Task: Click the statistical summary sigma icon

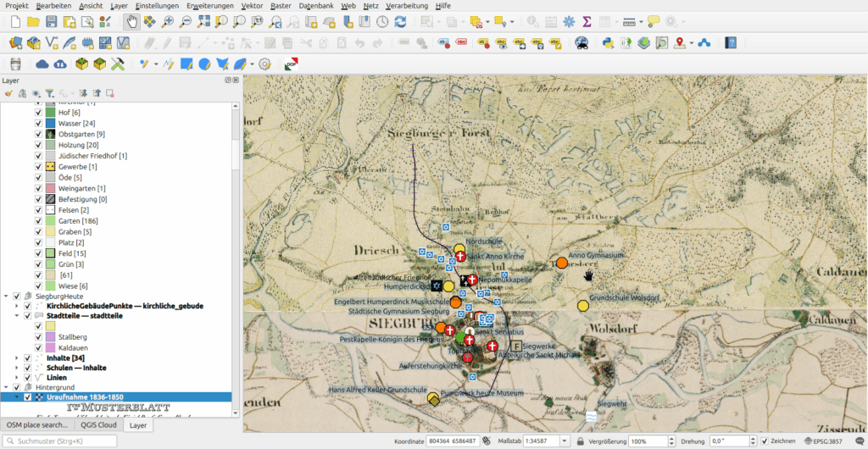Action: (587, 21)
